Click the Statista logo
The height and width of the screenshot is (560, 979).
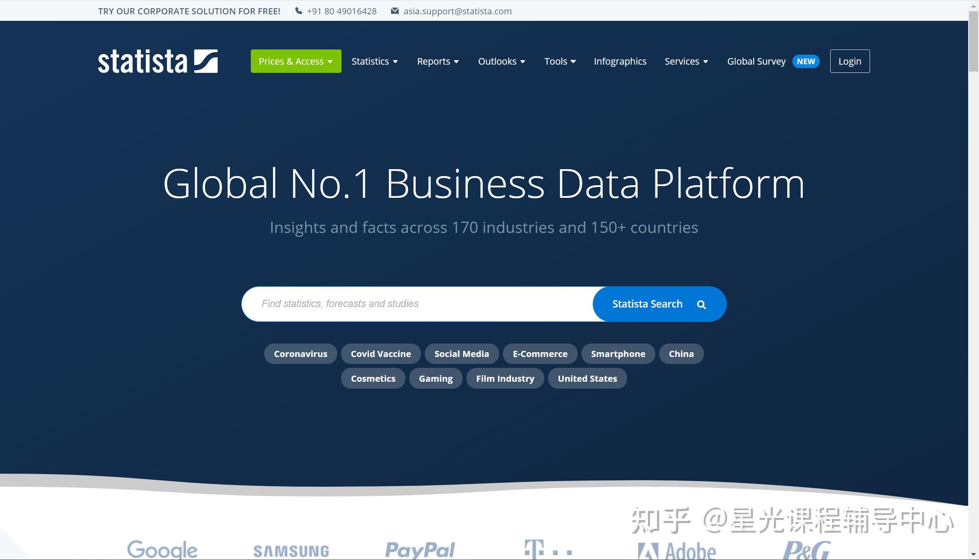[157, 61]
